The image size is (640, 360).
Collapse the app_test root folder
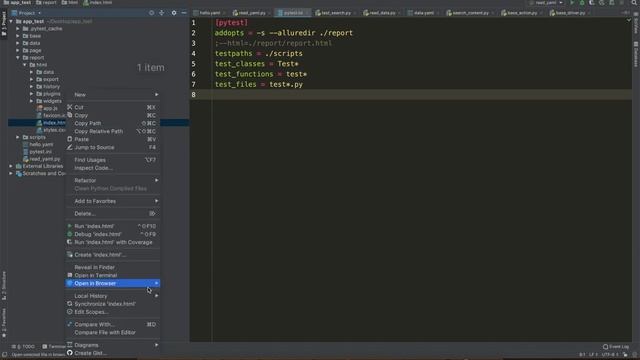point(11,21)
